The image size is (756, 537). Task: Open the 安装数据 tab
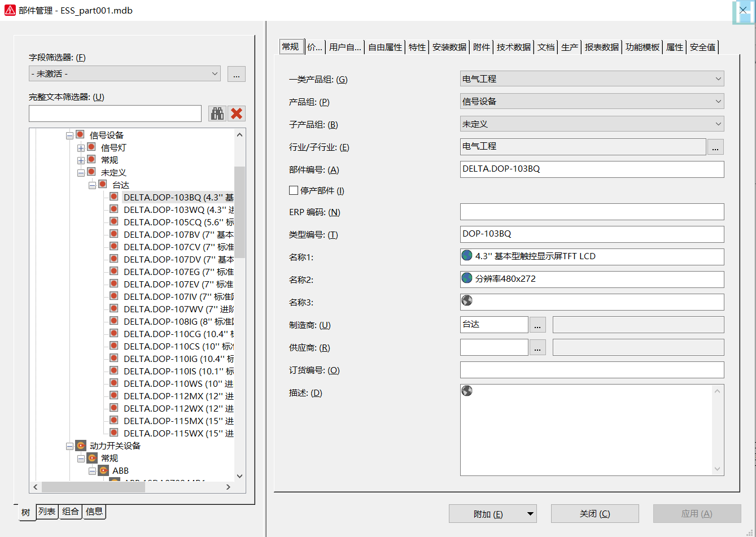(449, 47)
